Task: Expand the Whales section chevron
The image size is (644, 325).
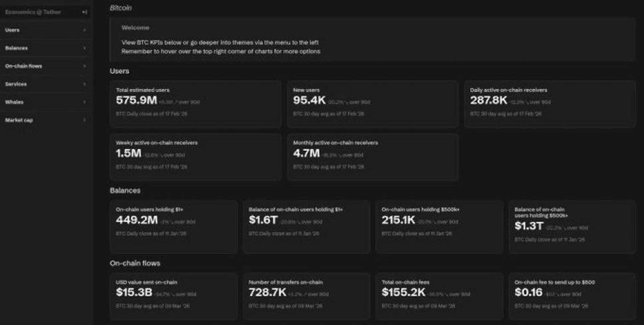Action: (x=84, y=102)
